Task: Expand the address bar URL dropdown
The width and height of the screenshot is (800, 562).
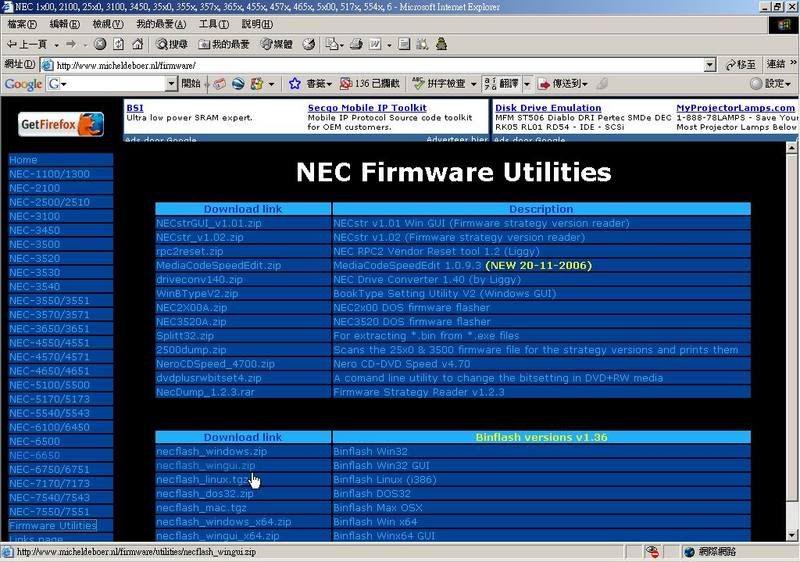Action: [710, 65]
